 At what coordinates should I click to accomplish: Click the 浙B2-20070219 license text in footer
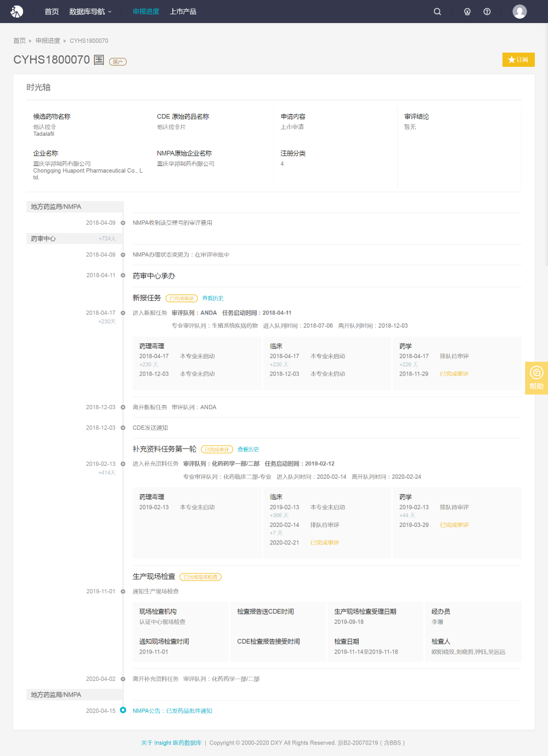pyautogui.click(x=358, y=743)
